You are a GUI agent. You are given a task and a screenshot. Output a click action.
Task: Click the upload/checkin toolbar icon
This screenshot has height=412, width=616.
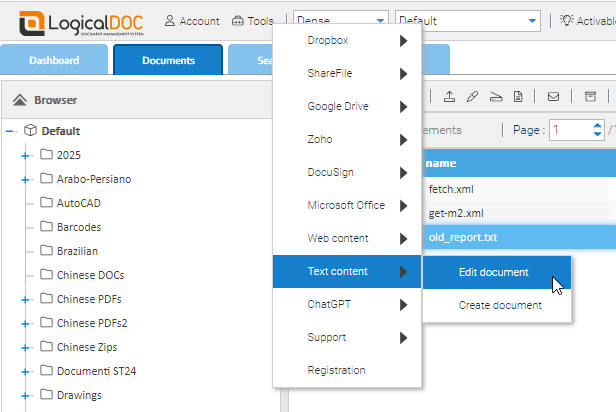pyautogui.click(x=449, y=96)
